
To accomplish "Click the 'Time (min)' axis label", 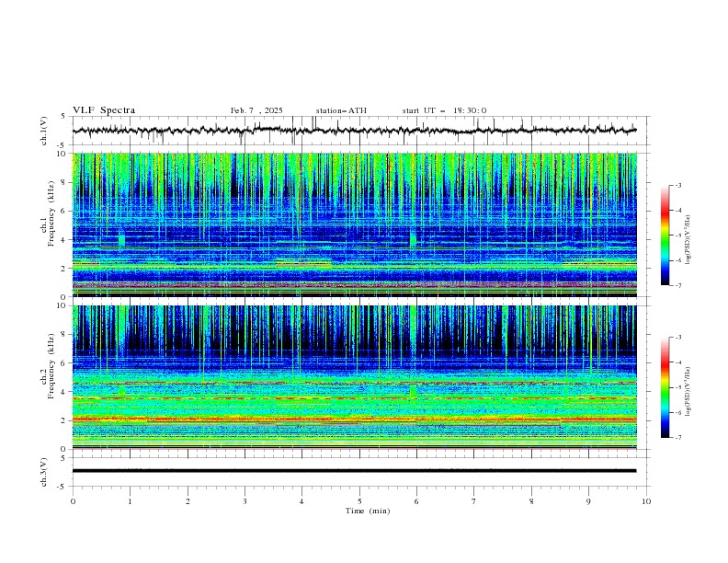I will [x=368, y=511].
